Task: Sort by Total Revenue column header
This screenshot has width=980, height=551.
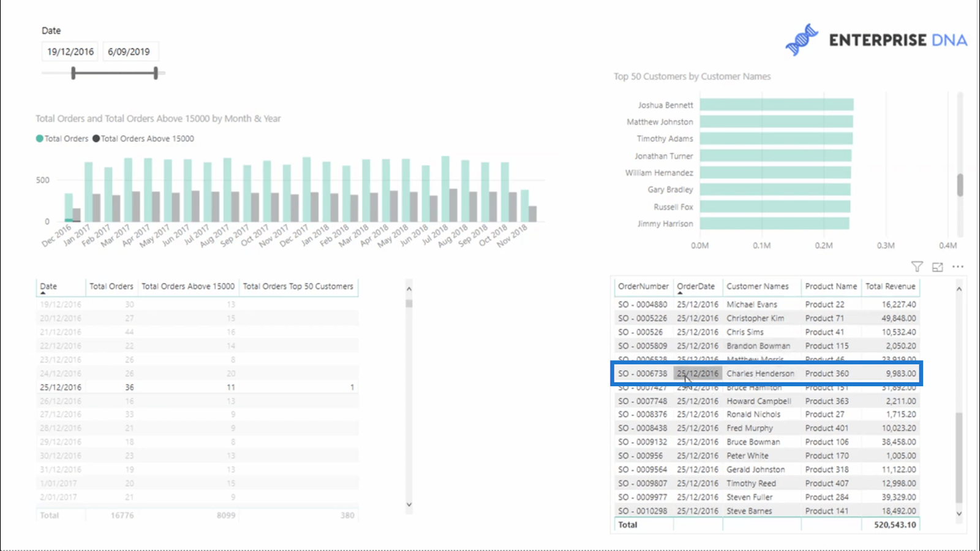Action: coord(891,286)
